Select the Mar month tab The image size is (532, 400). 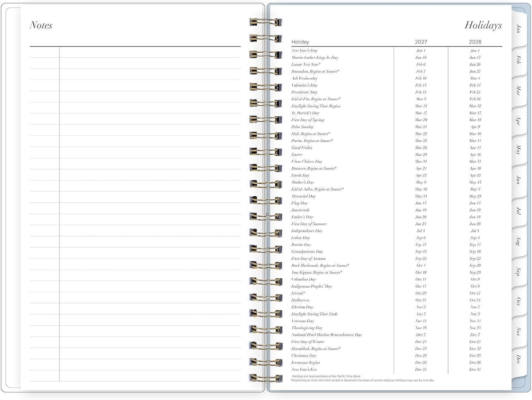(519, 90)
